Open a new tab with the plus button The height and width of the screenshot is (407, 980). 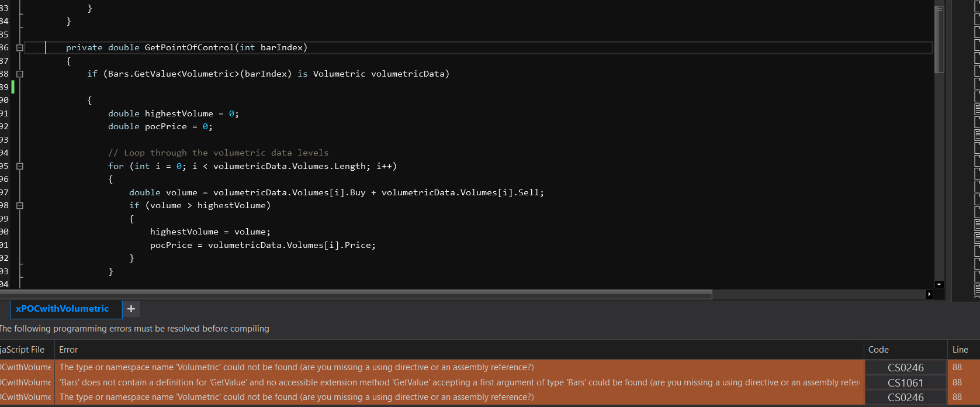pos(131,309)
